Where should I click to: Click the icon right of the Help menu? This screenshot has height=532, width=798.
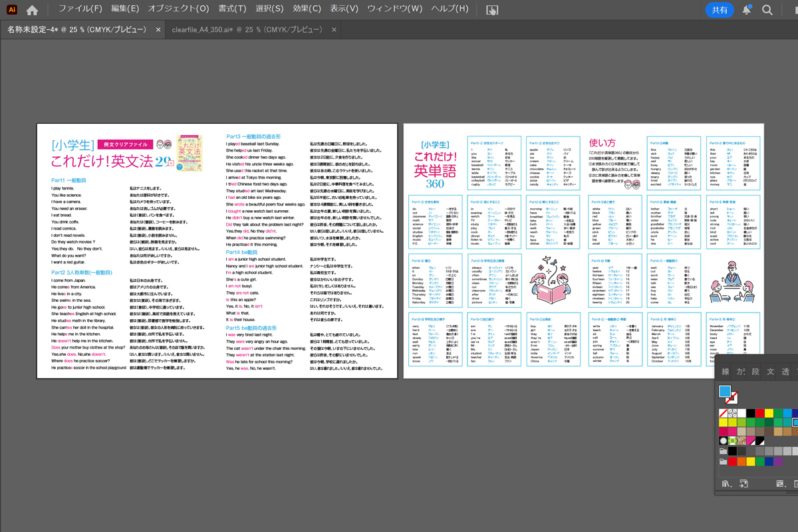coord(492,10)
